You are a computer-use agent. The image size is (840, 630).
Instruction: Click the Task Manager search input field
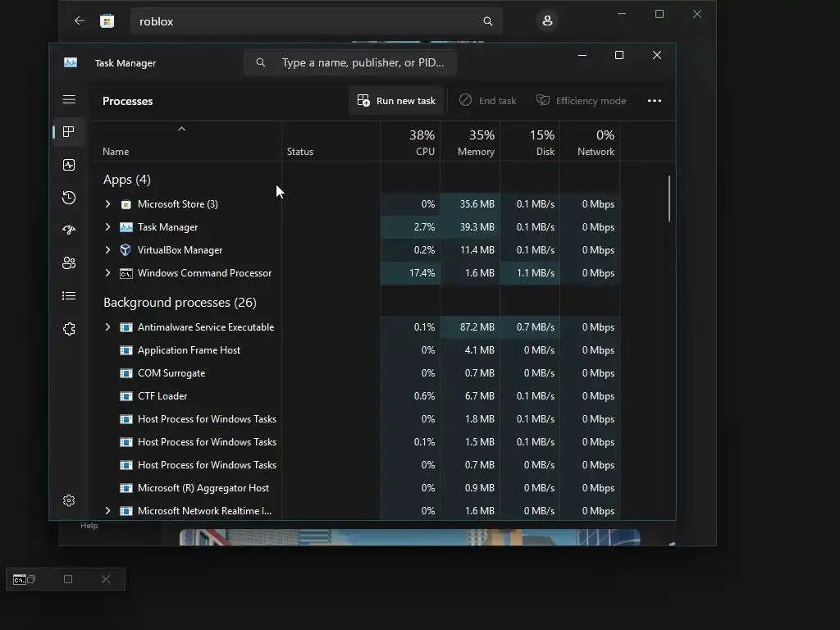[x=350, y=62]
